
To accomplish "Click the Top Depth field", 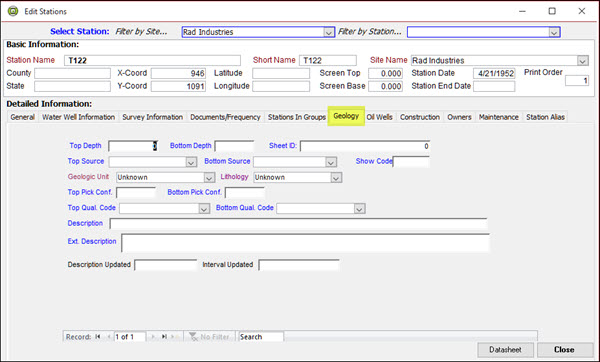I will click(x=133, y=146).
